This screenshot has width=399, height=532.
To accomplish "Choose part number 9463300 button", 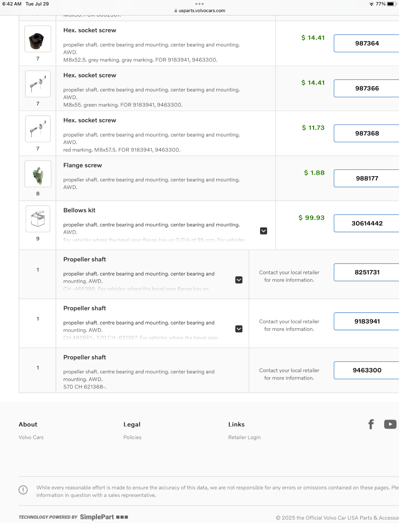I will tap(367, 370).
